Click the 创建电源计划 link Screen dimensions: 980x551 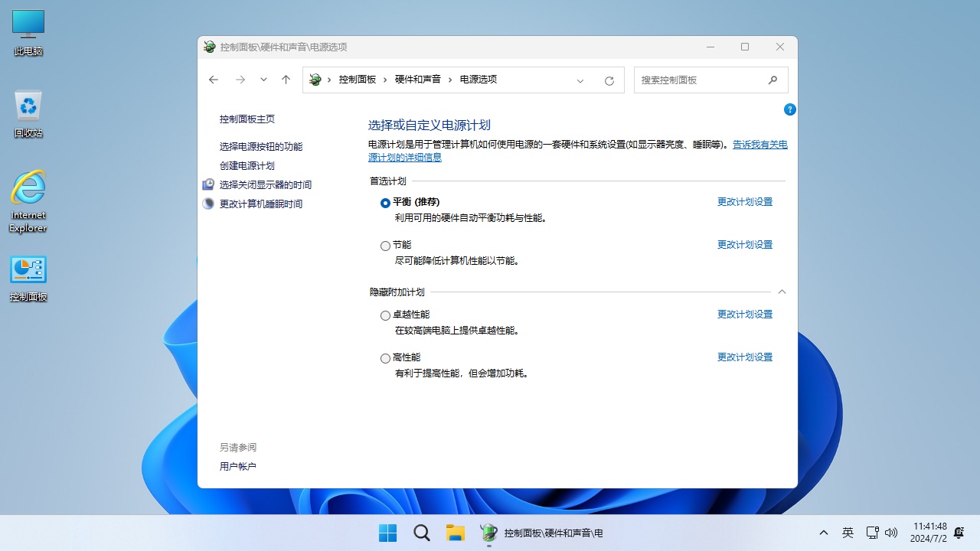(247, 165)
